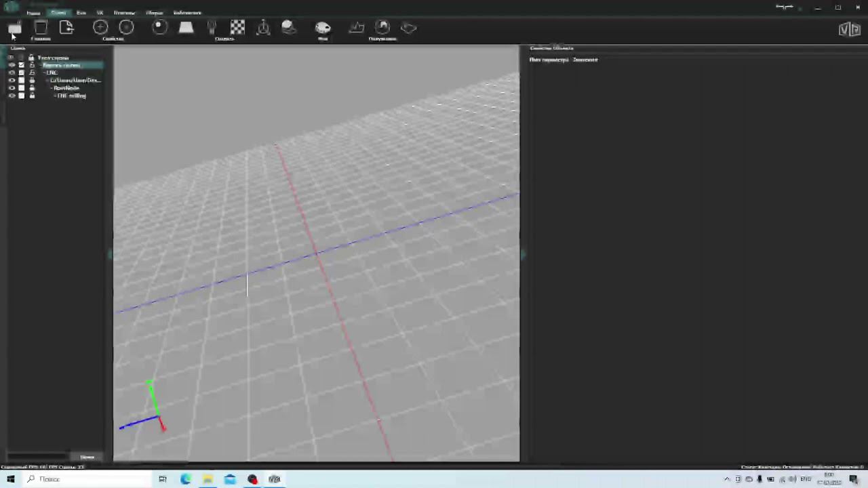Toggle visibility of the CNC milling node
Viewport: 868px width, 488px height.
point(12,96)
